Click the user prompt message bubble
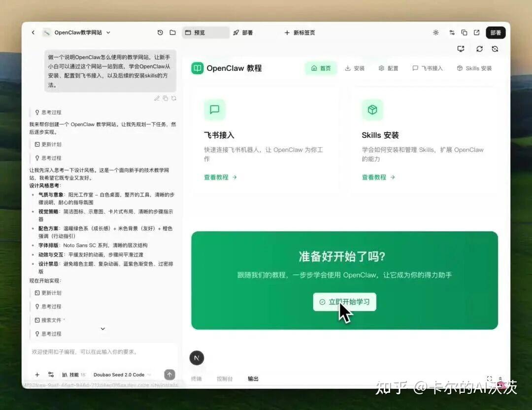Screen dimensions: 532x410 coord(110,71)
